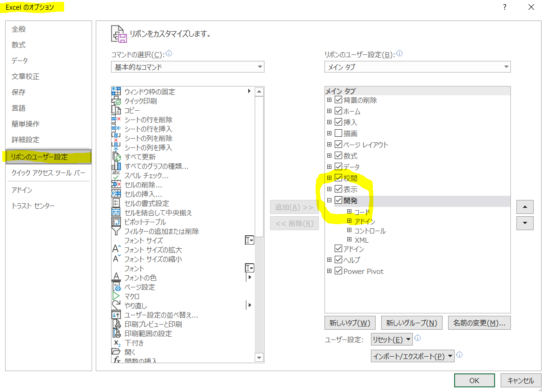Click the セルの削除 icon
The image size is (542, 392).
(116, 185)
